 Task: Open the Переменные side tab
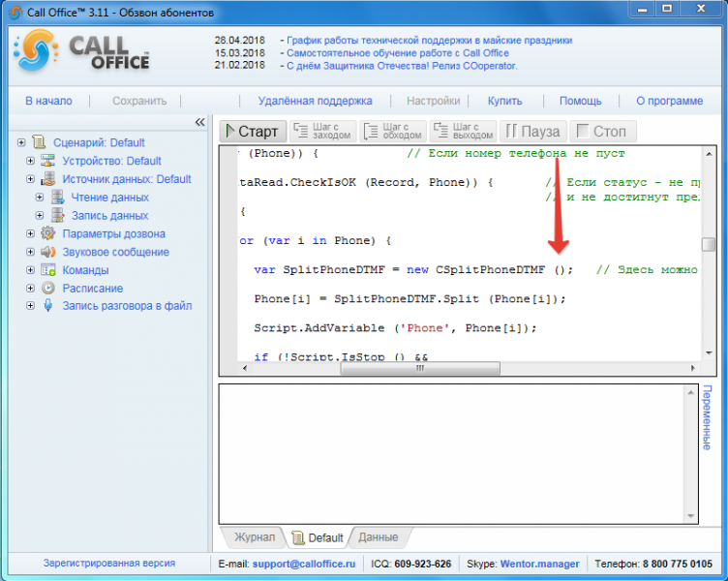tap(707, 417)
